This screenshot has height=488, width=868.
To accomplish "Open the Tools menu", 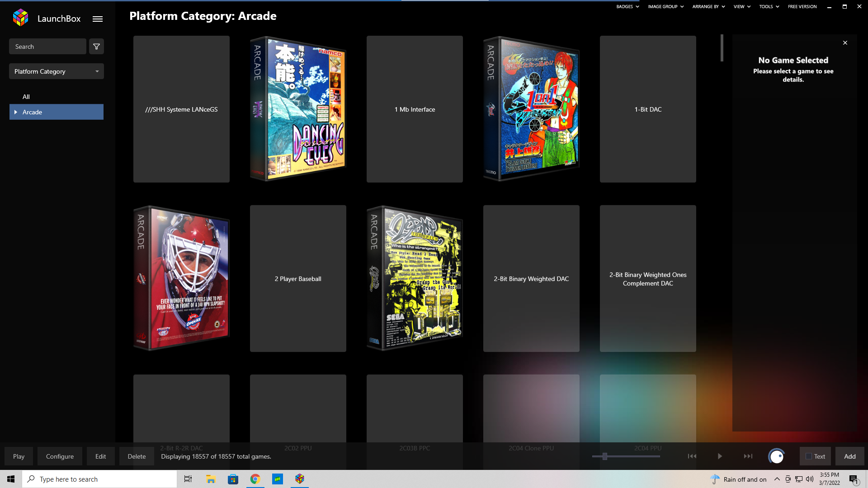I will [x=769, y=7].
